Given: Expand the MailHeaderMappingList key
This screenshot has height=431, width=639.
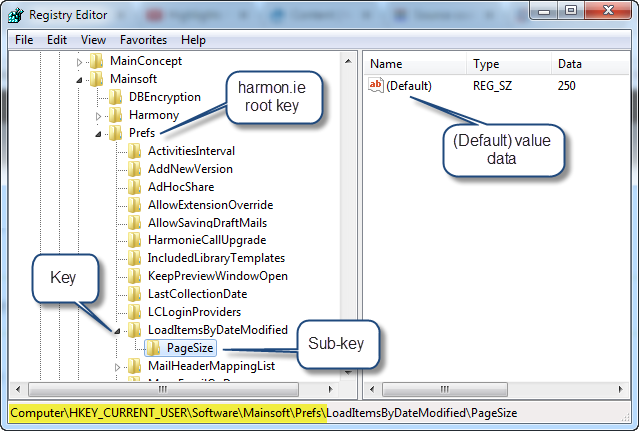Looking at the screenshot, I should (117, 367).
